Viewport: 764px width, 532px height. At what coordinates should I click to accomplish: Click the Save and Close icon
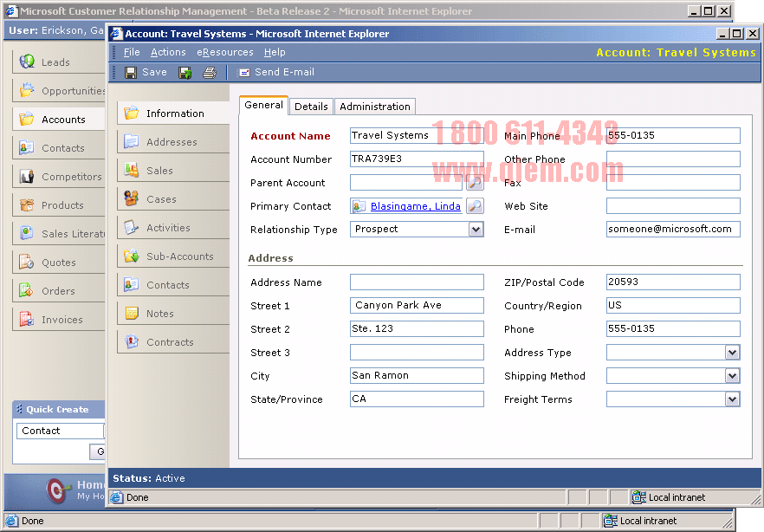(185, 73)
